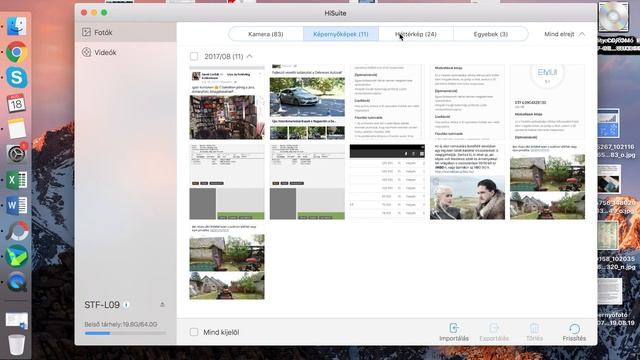Select the bookshelf screenshot thumbnail
This screenshot has width=640, height=360.
click(x=227, y=102)
